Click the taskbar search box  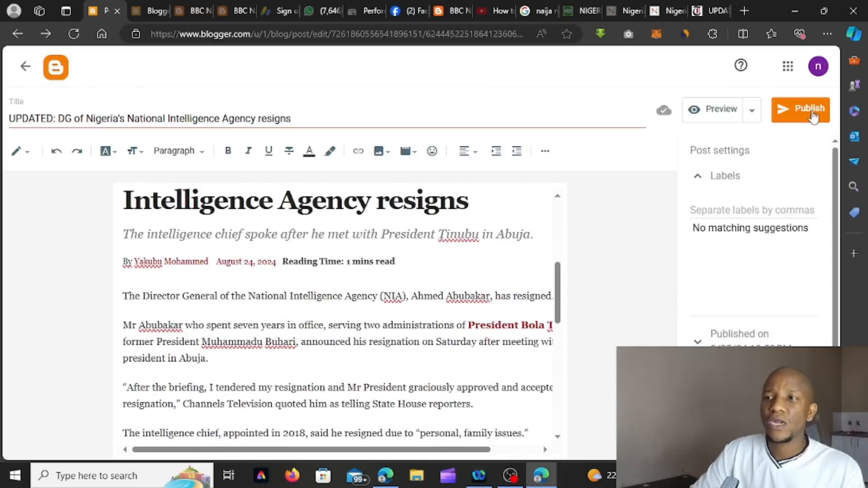pyautogui.click(x=122, y=475)
